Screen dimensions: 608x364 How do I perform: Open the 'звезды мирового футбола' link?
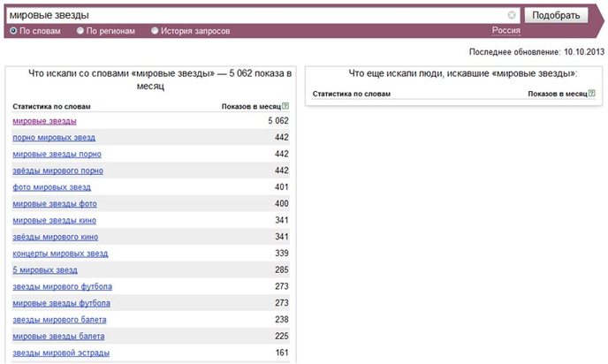pyautogui.click(x=63, y=287)
